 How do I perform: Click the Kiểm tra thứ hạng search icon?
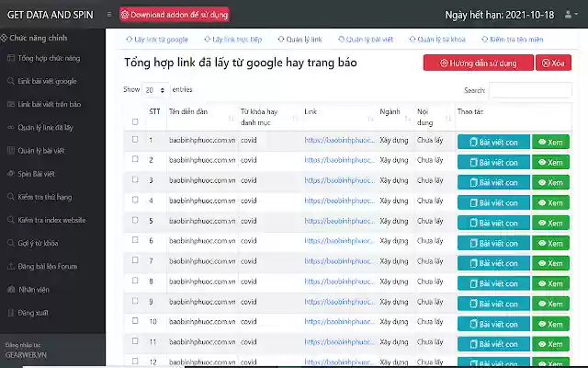[9, 197]
